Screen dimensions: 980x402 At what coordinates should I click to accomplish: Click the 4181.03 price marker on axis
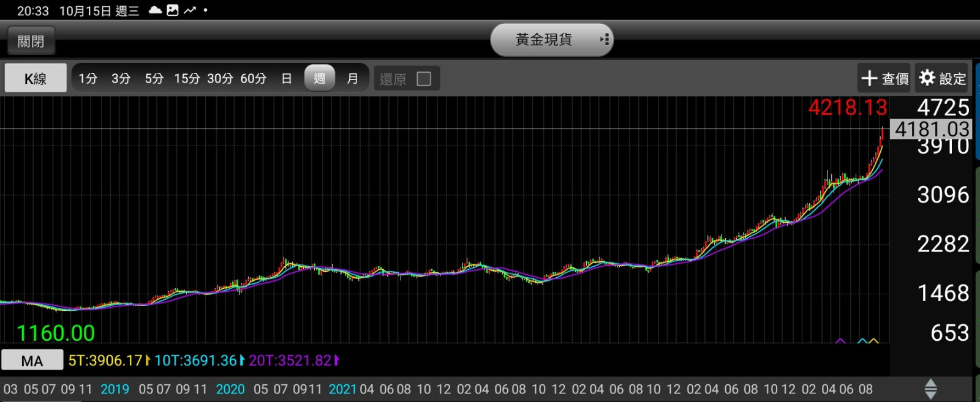click(x=932, y=129)
